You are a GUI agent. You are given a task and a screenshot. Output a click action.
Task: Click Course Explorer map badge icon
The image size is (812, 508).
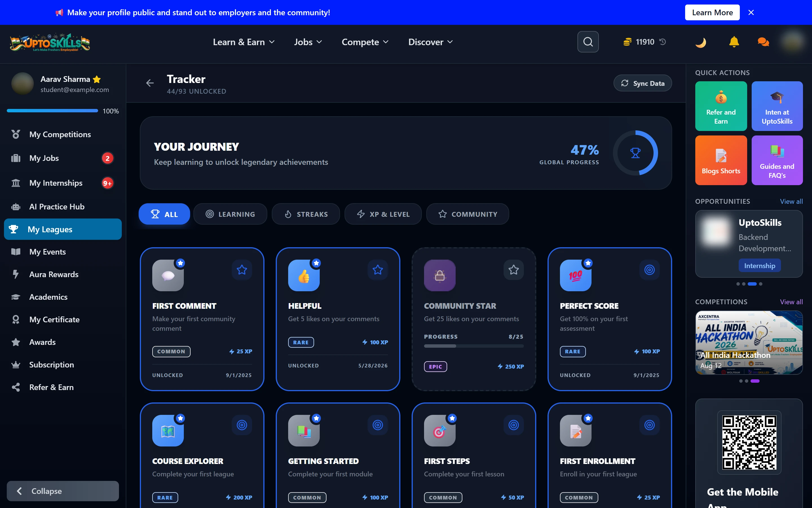168,431
